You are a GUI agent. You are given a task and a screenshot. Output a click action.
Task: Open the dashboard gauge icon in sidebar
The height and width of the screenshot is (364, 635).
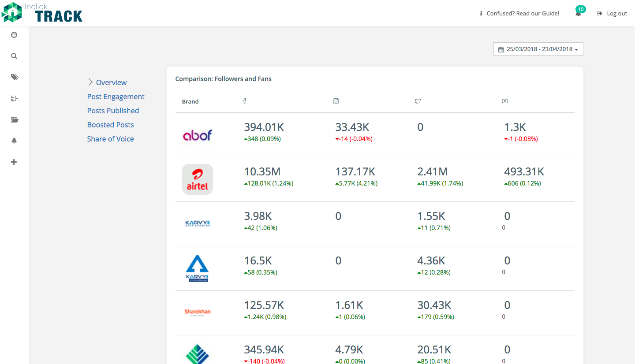click(14, 35)
